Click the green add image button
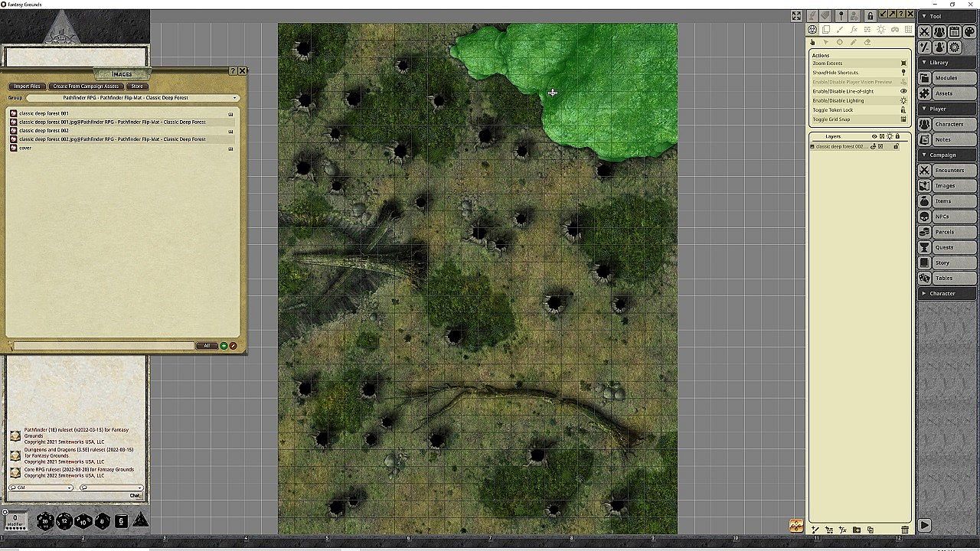980x551 pixels. tap(224, 346)
